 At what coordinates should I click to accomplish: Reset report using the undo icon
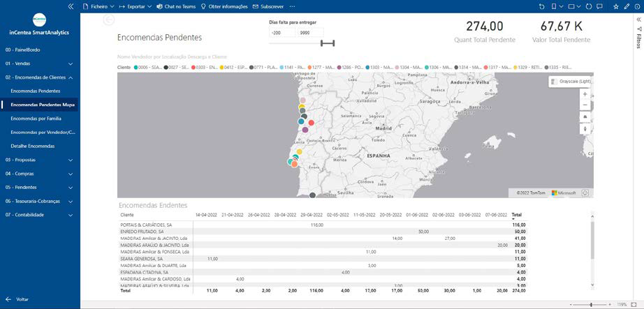tap(541, 6)
